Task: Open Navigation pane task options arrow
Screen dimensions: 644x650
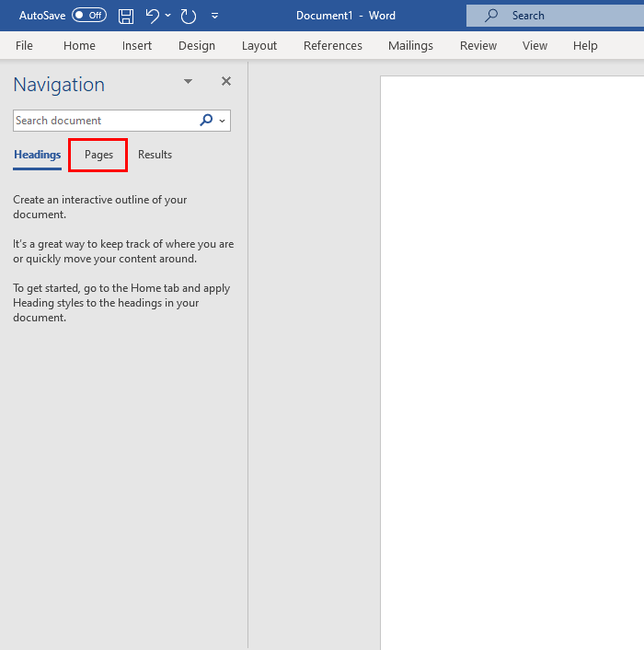Action: (188, 81)
